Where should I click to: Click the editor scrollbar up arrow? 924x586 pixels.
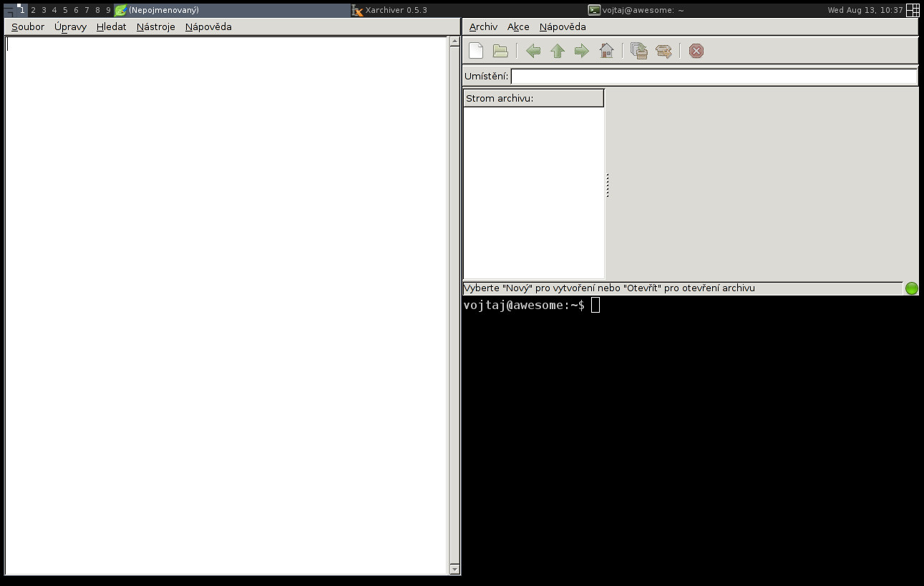click(x=454, y=41)
